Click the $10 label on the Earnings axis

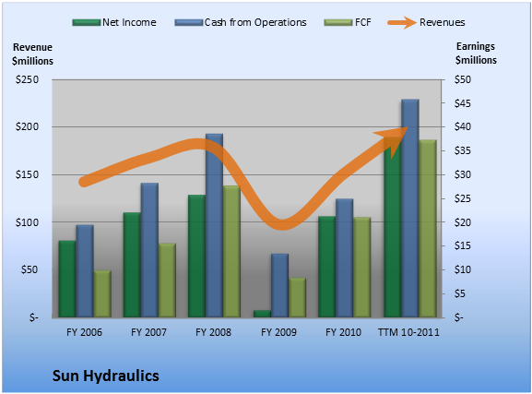pyautogui.click(x=463, y=269)
